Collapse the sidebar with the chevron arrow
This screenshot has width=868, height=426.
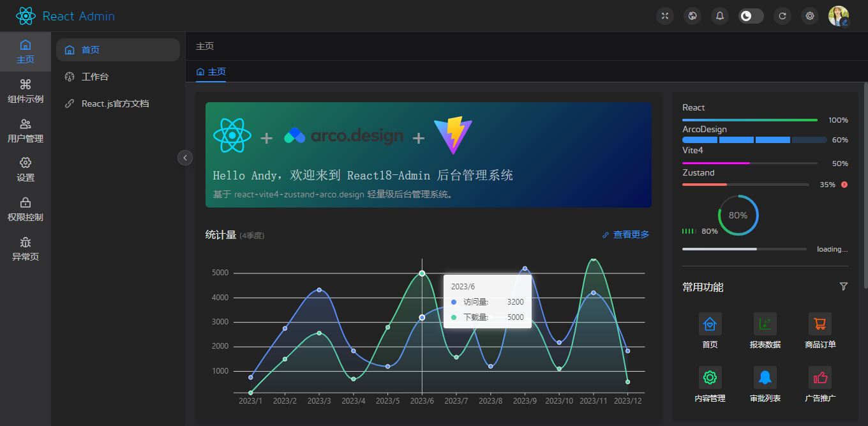point(185,157)
